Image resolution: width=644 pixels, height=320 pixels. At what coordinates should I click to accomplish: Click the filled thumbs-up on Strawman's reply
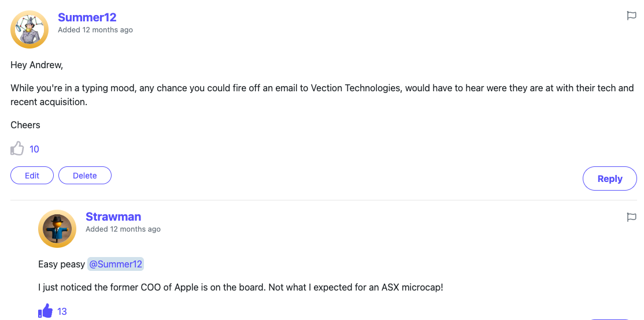pyautogui.click(x=45, y=311)
